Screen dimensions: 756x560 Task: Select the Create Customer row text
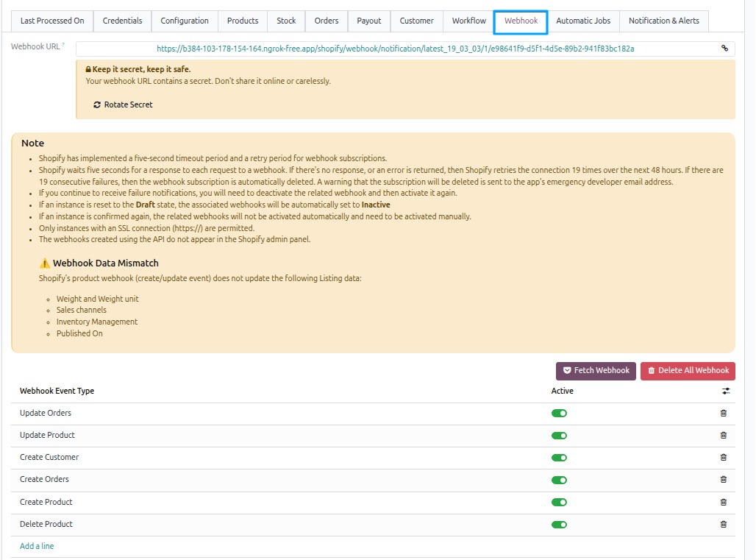click(x=49, y=457)
